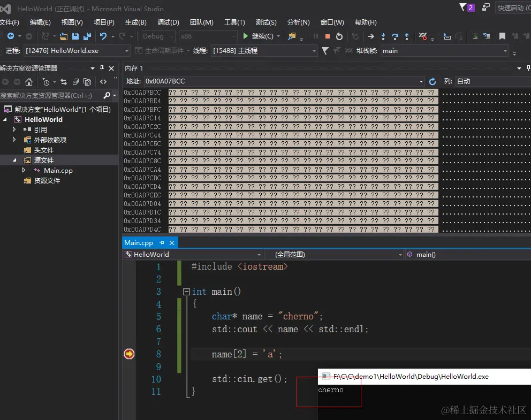Toggle breakpoint marker on line 8

click(129, 354)
